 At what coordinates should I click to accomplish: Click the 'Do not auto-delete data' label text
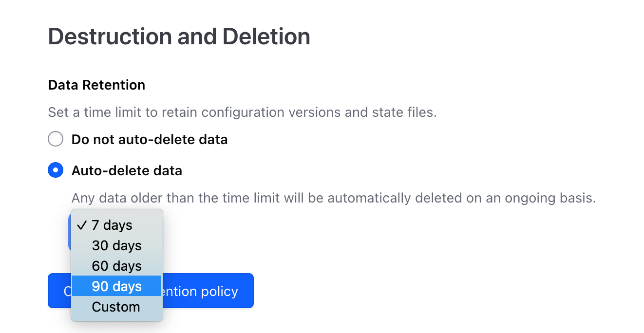(149, 140)
